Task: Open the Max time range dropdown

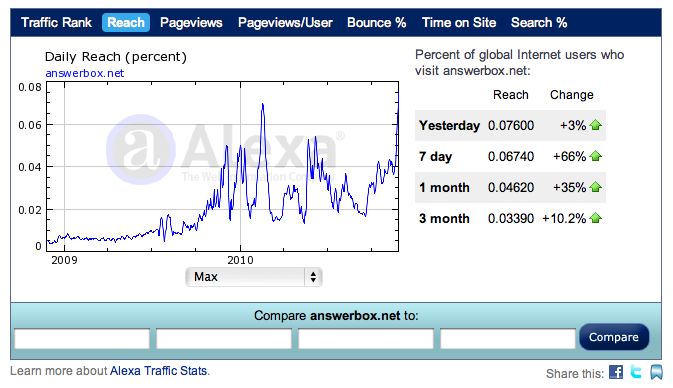Action: (x=254, y=277)
